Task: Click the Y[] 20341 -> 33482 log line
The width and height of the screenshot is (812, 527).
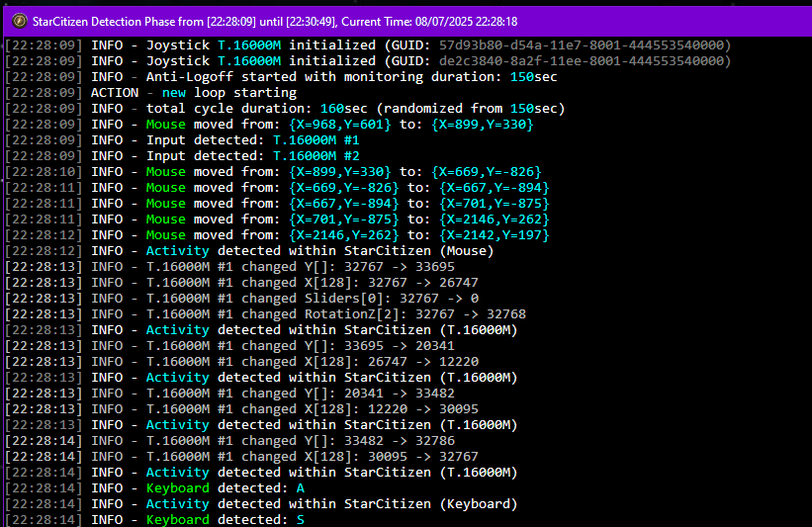Action: pyautogui.click(x=229, y=394)
